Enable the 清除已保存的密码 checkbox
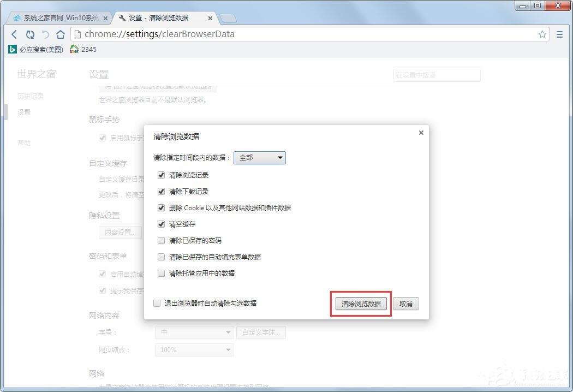573x392 pixels. coord(161,241)
